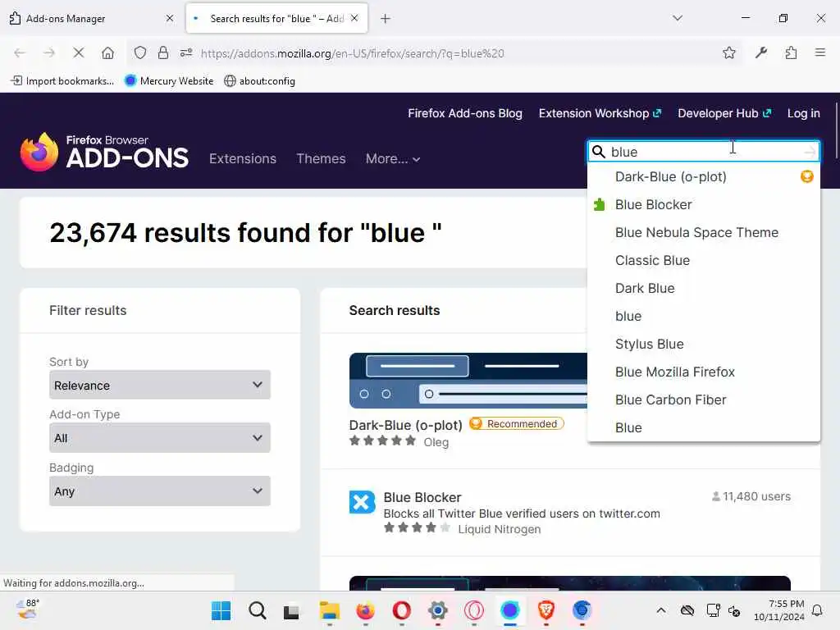This screenshot has width=840, height=630.
Task: Open a new browser tab
Action: tap(386, 19)
